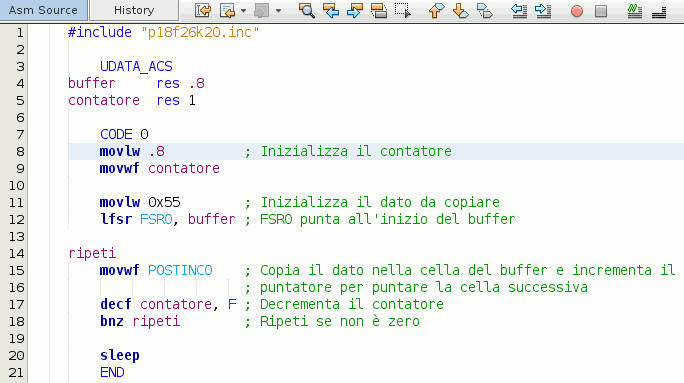Go to Next Bookmark icon
The height and width of the screenshot is (383, 684).
[x=461, y=10]
